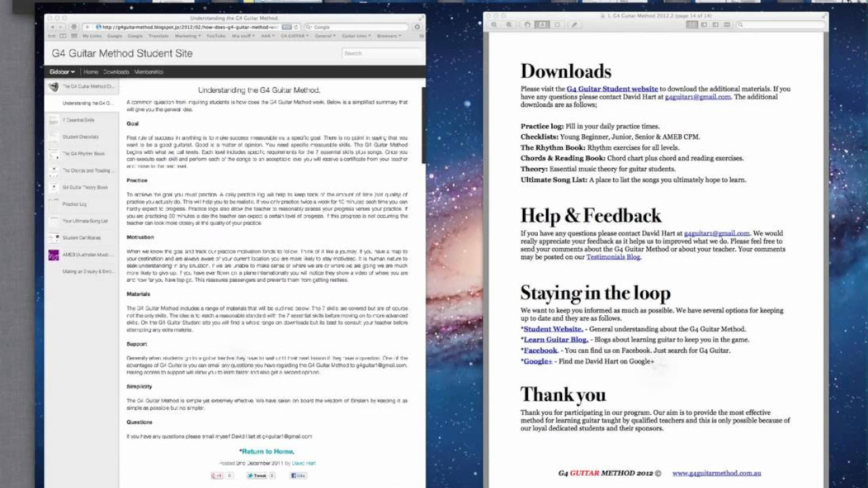Click the Facebook Like button
This screenshot has width=868, height=488.
298,476
